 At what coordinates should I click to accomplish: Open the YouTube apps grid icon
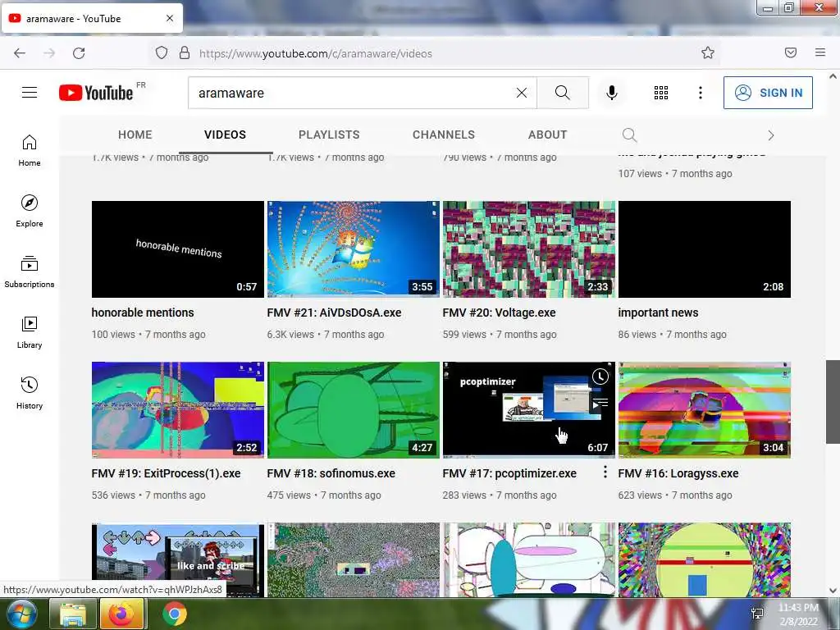[661, 93]
